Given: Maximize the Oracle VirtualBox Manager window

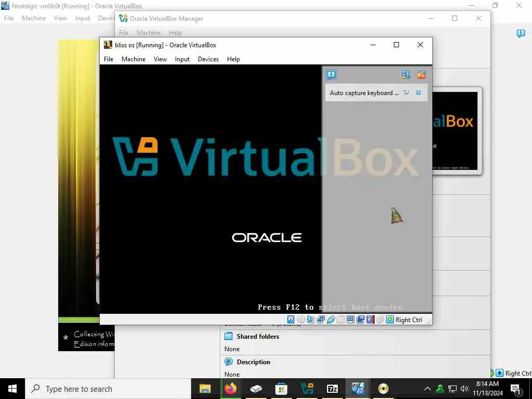Looking at the screenshot, I should click(x=454, y=18).
